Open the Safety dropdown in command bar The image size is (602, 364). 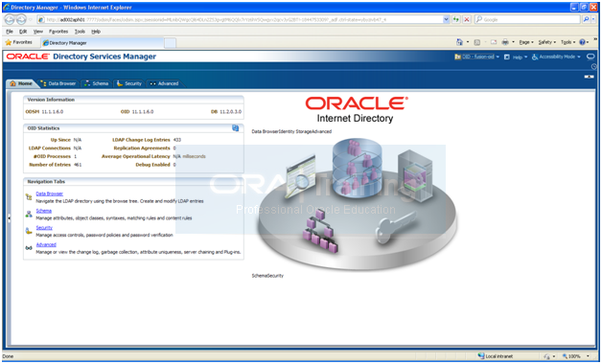(546, 42)
